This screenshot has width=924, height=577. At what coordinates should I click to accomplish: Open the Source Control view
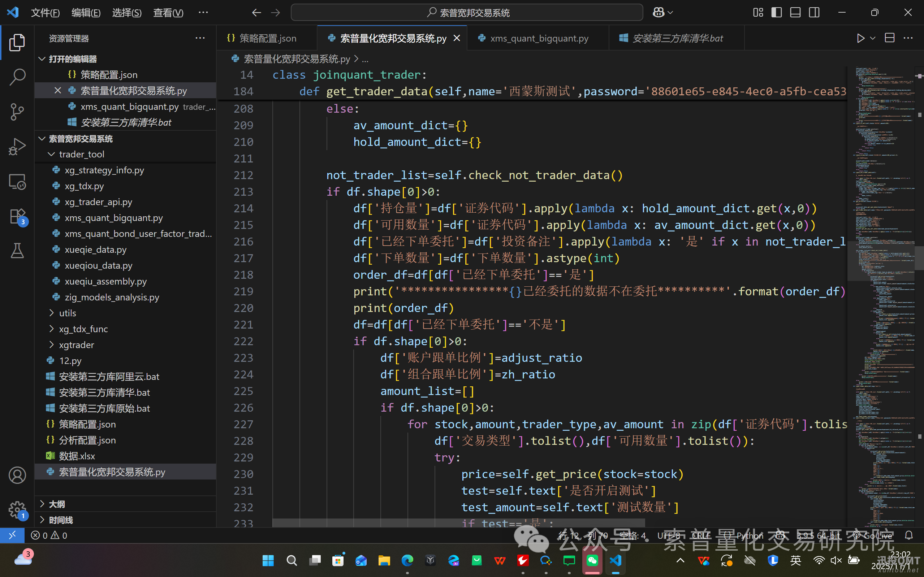[x=17, y=112]
